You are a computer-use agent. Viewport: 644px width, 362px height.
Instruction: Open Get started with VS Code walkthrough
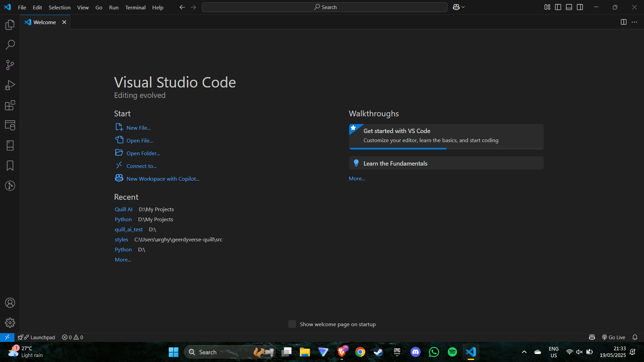click(x=446, y=136)
